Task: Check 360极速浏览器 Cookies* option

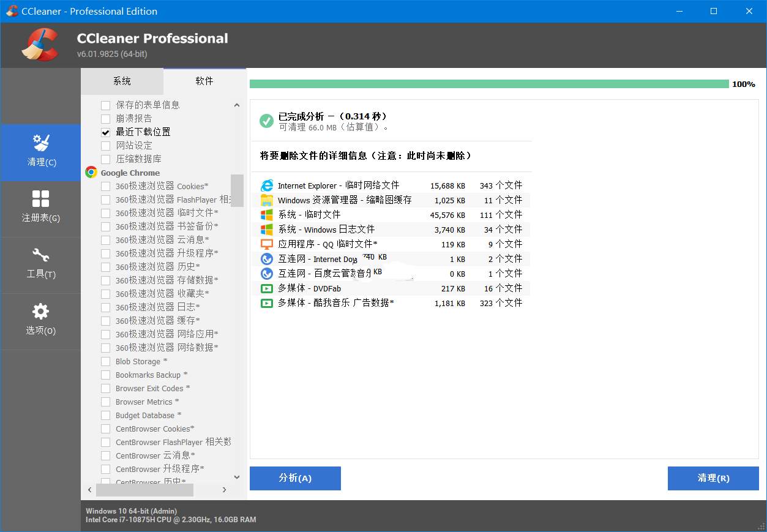Action: pyautogui.click(x=105, y=186)
